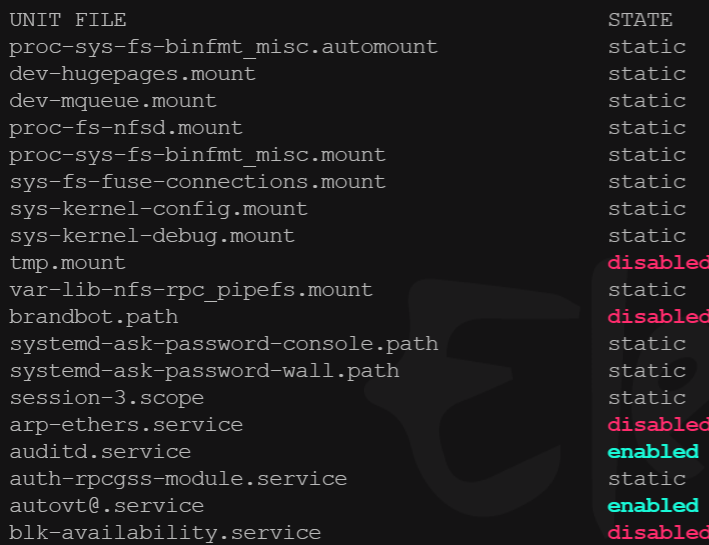The width and height of the screenshot is (709, 545).
Task: Click systemd-ask-password-console.path line
Action: click(224, 344)
